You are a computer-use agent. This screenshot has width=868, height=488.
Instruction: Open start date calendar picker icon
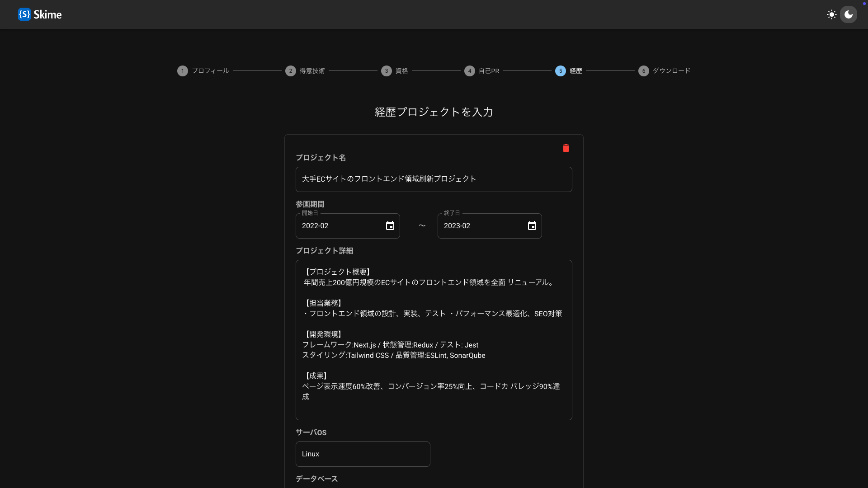click(390, 226)
